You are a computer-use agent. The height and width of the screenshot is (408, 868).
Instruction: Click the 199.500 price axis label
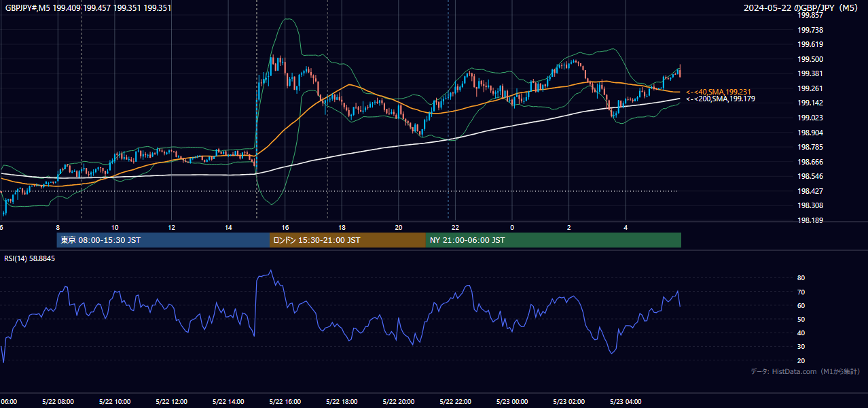tap(810, 59)
